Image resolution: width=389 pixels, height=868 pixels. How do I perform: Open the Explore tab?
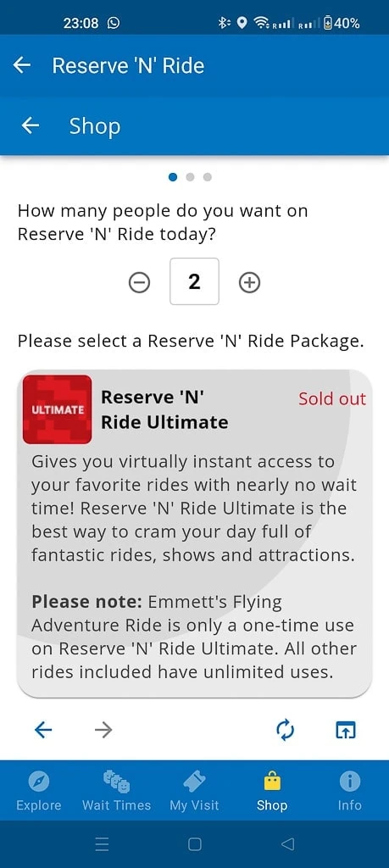coord(39,792)
